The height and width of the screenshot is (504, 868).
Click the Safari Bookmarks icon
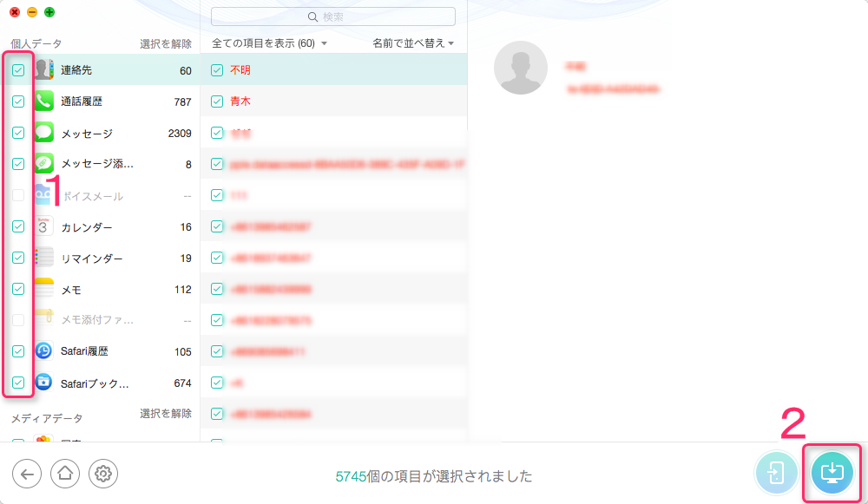pos(43,383)
